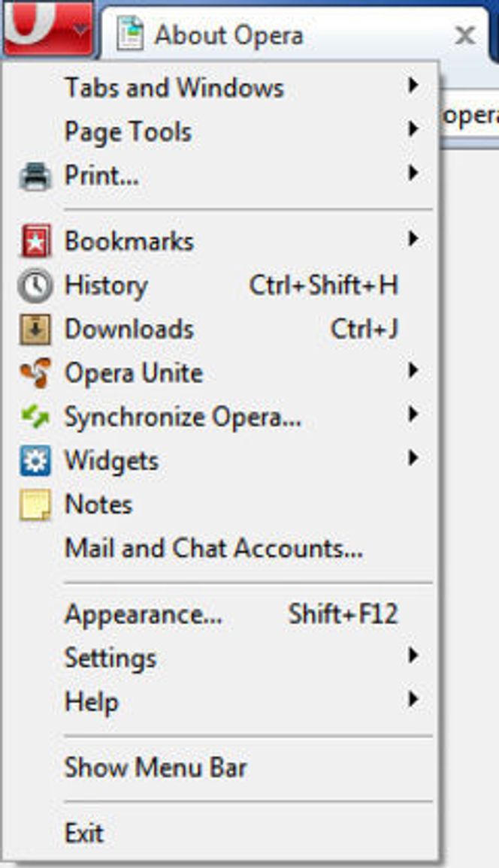This screenshot has height=868, width=499.
Task: Choose the Print... menu item
Action: click(220, 176)
